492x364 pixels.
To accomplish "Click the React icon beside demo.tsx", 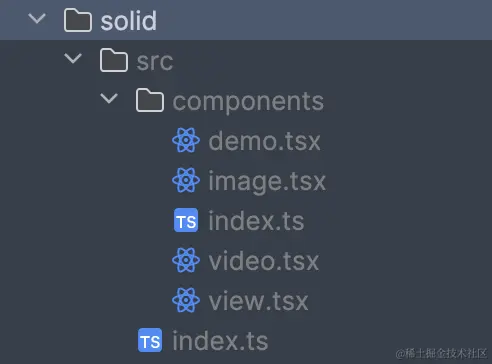I will click(186, 140).
